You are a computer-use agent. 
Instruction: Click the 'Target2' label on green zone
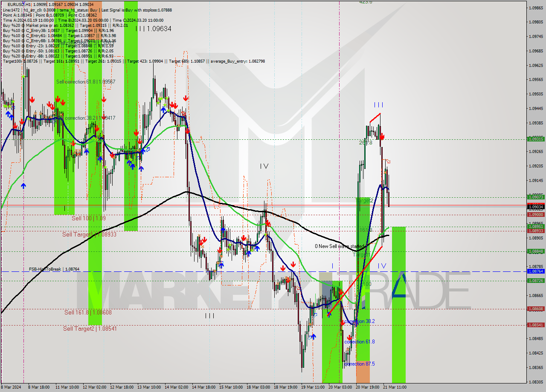click(x=365, y=200)
